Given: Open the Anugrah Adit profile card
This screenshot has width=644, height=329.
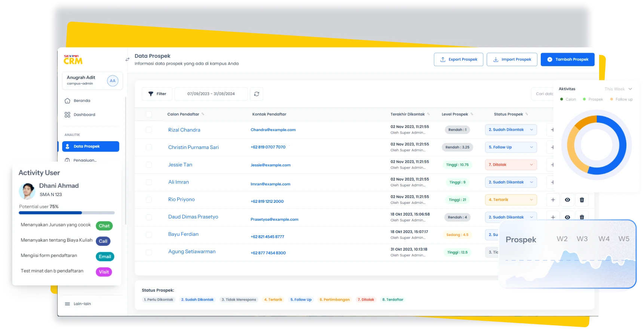Looking at the screenshot, I should [92, 81].
